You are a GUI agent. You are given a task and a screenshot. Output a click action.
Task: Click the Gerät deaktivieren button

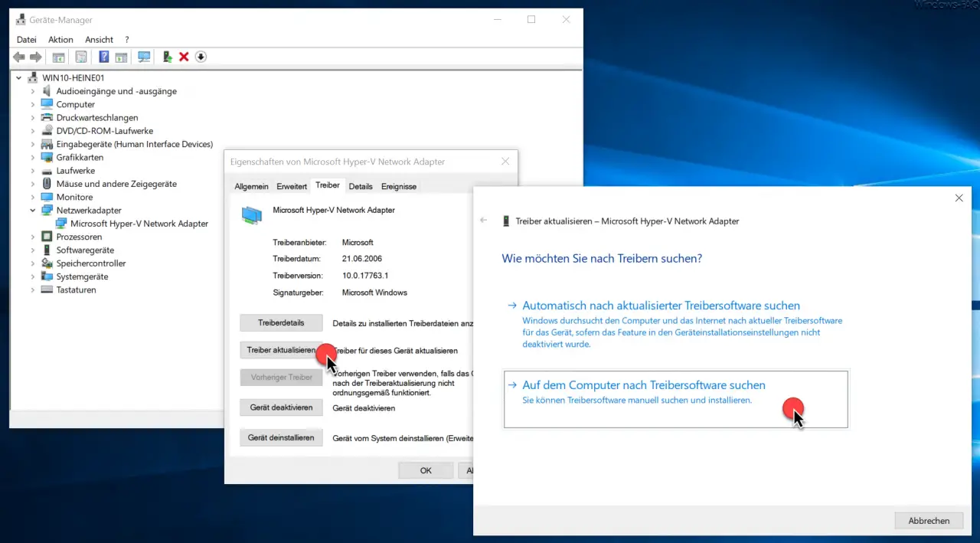(281, 407)
